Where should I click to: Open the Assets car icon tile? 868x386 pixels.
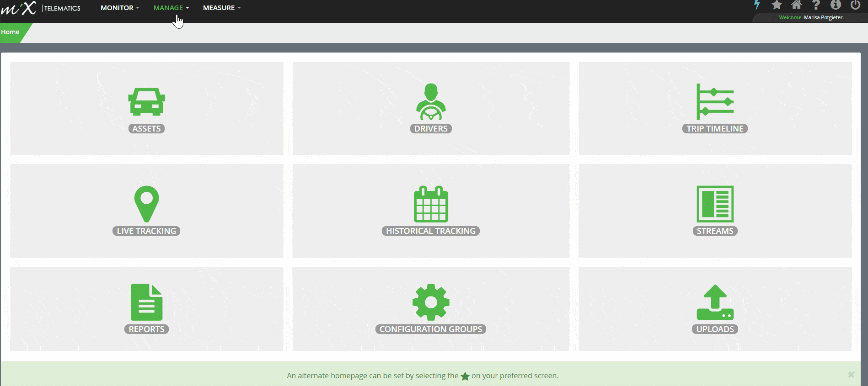click(x=146, y=101)
